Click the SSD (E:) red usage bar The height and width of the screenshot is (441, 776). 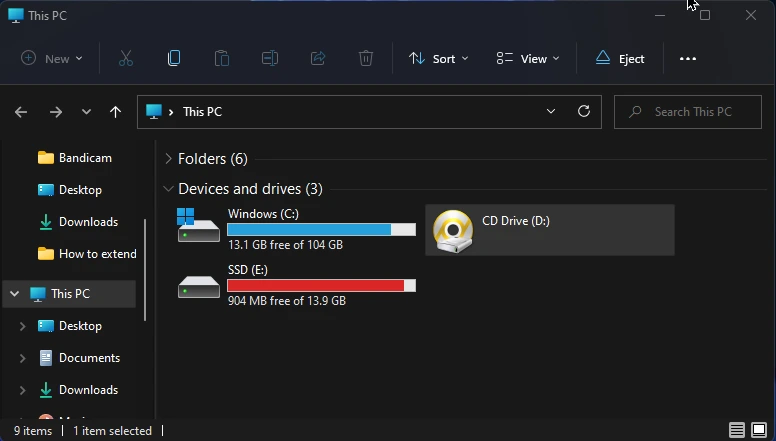pos(322,285)
